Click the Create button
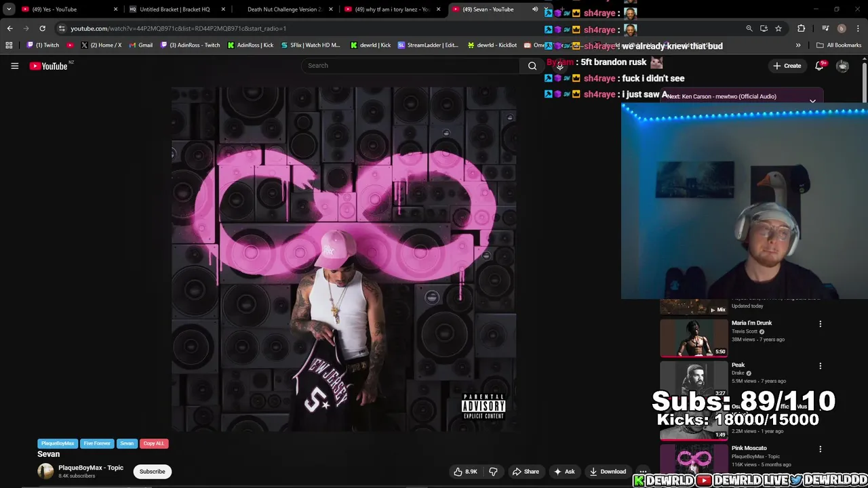The width and height of the screenshot is (868, 488). (x=787, y=66)
